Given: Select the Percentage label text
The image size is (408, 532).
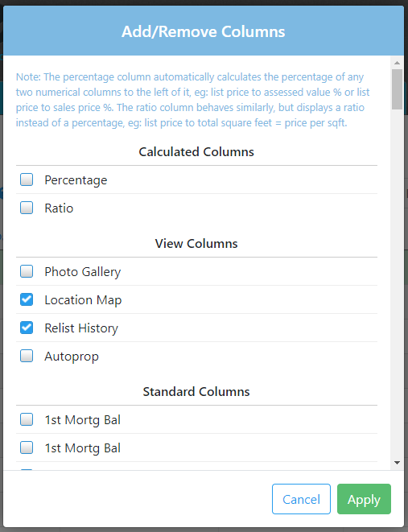Looking at the screenshot, I should (76, 180).
